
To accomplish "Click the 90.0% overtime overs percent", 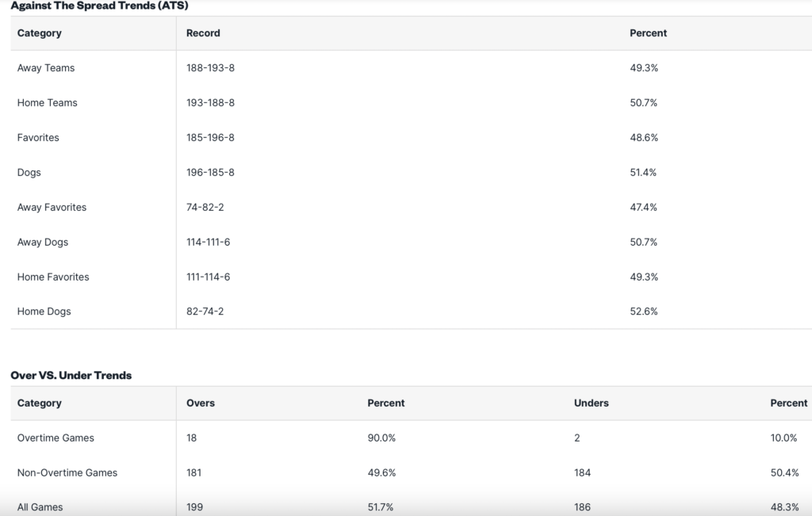I will [x=381, y=438].
